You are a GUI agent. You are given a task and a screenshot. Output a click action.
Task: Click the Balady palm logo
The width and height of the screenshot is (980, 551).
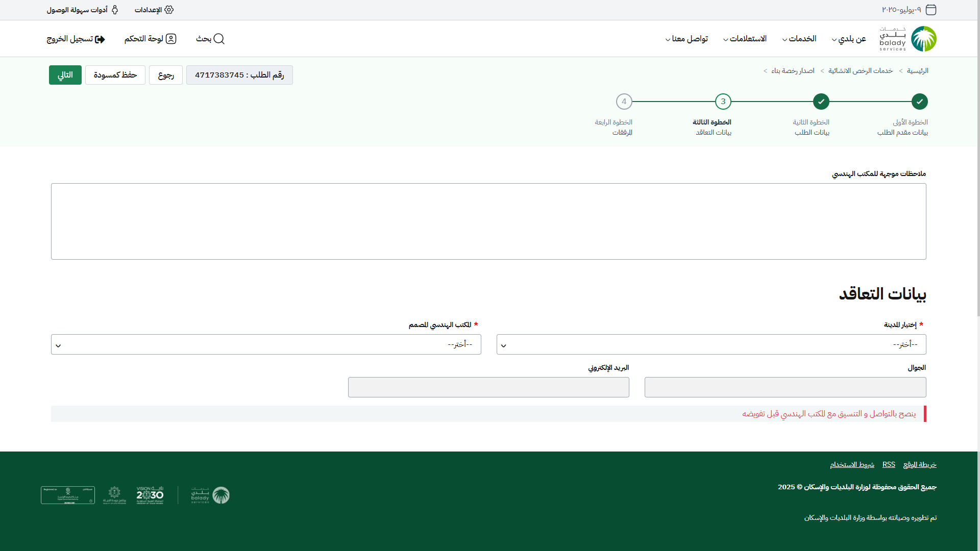click(923, 39)
